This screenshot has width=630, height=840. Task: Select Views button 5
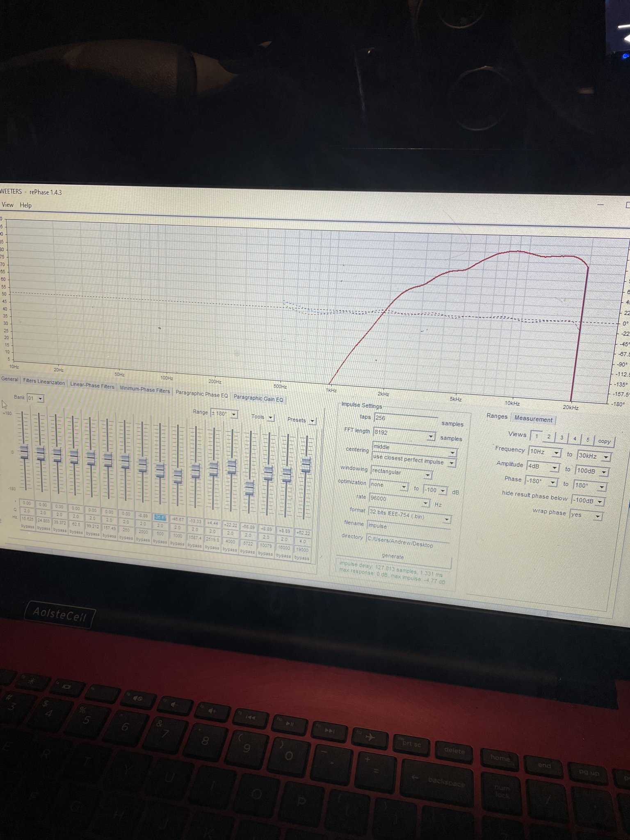[588, 440]
